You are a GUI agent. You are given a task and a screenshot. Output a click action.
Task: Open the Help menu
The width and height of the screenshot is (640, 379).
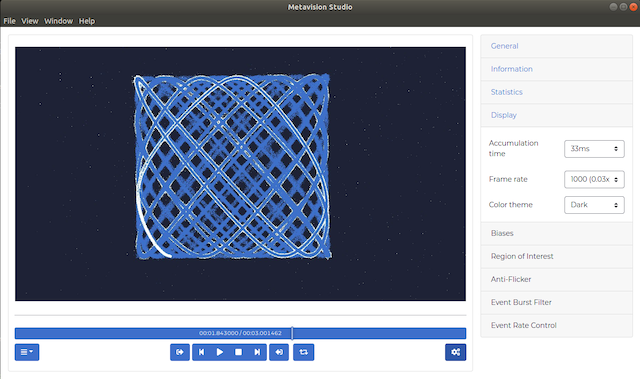pos(87,21)
